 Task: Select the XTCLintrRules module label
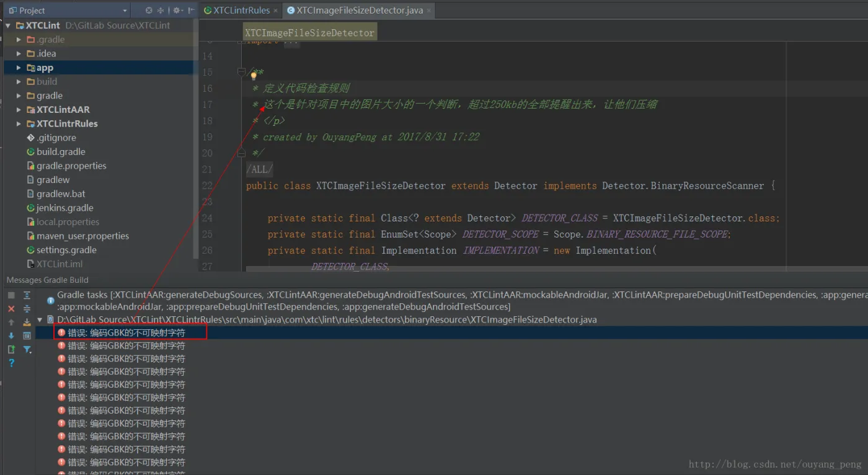67,124
